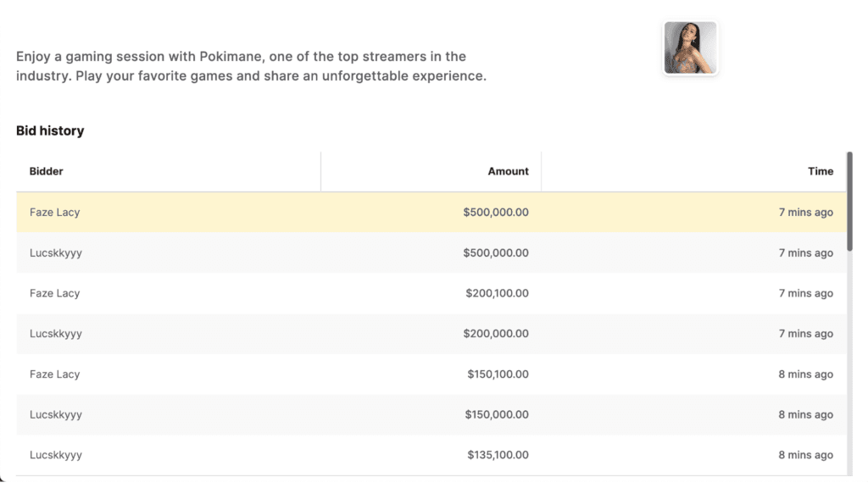This screenshot has width=868, height=488.
Task: Click Faze Lacy in the $200,100.00 row
Action: point(55,293)
